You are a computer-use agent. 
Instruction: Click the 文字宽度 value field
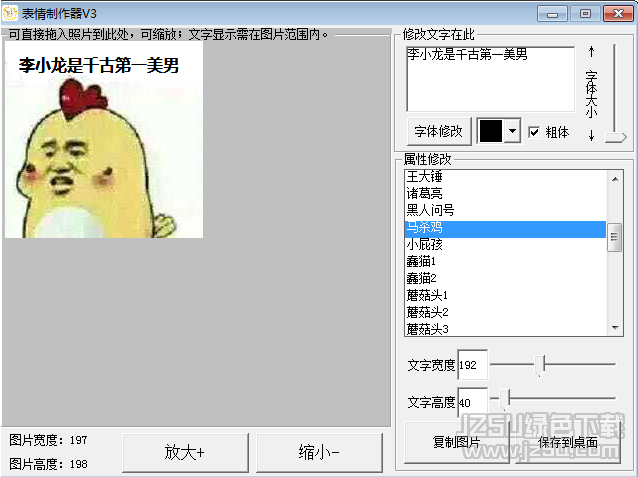(x=472, y=365)
